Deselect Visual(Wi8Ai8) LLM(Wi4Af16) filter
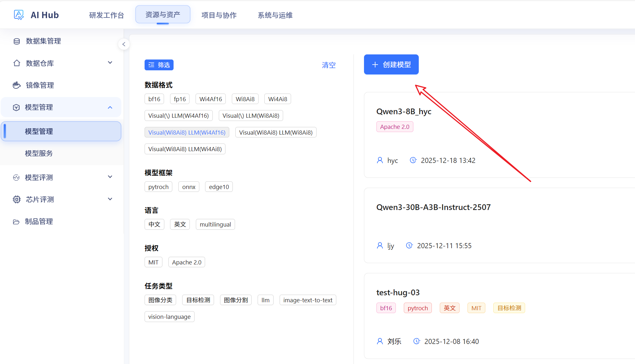The height and width of the screenshot is (364, 635). coord(187,132)
